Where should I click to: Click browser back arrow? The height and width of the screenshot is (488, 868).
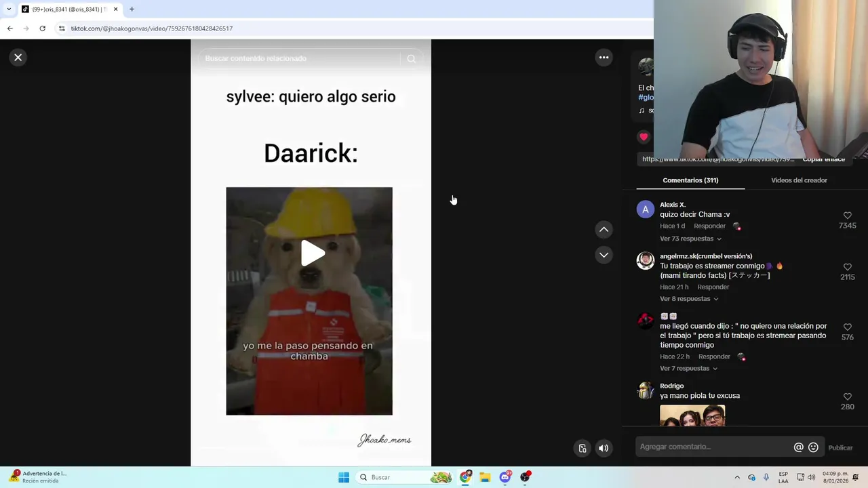click(x=10, y=28)
